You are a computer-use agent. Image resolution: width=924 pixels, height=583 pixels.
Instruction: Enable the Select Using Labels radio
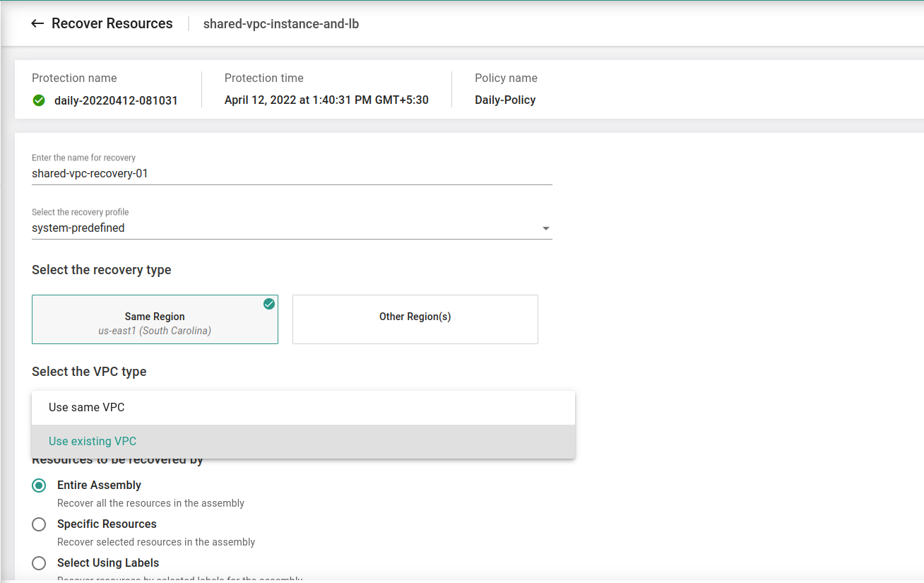click(x=39, y=563)
